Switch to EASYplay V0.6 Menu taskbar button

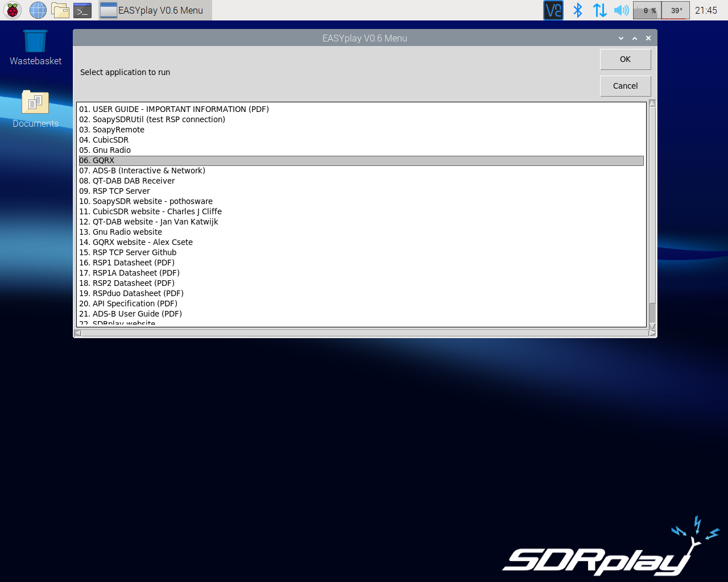[x=155, y=10]
